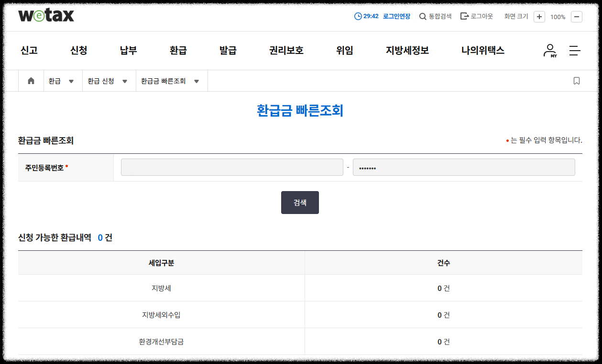Open the hamburger full menu icon

click(x=575, y=51)
